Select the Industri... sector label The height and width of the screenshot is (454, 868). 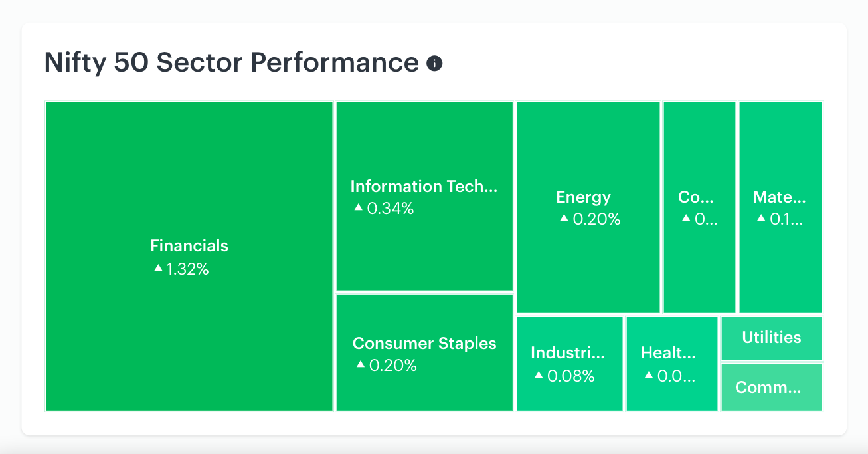click(568, 353)
